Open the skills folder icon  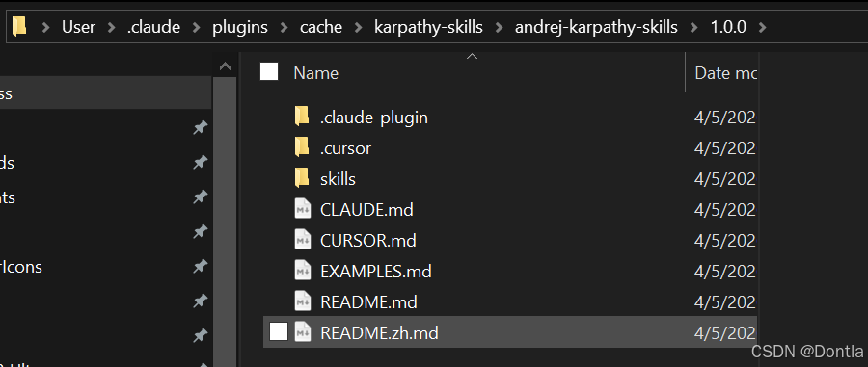(302, 179)
